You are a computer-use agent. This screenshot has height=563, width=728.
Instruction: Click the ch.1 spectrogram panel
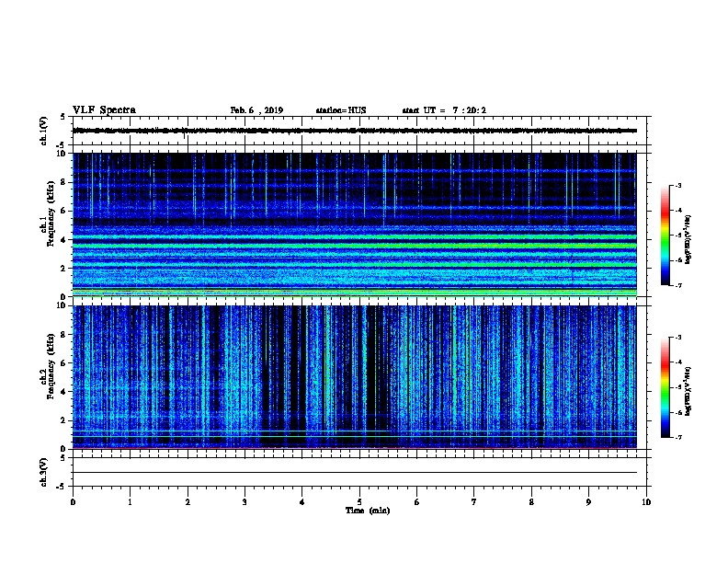point(355,224)
